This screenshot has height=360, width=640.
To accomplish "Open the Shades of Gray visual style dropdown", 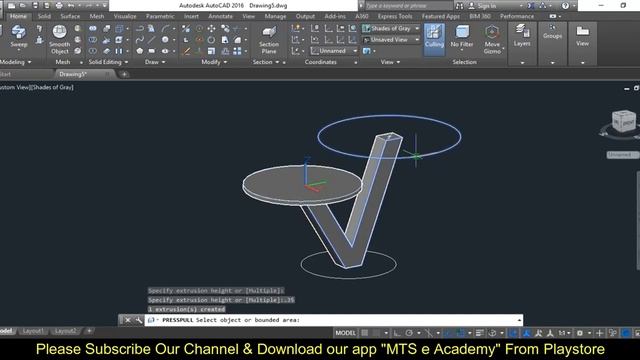I will [x=391, y=29].
